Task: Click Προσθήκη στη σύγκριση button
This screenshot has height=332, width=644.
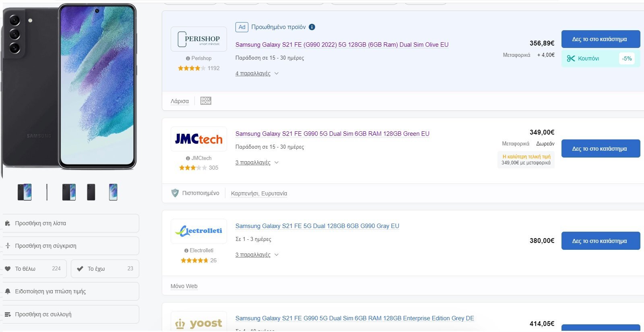Action: 71,246
